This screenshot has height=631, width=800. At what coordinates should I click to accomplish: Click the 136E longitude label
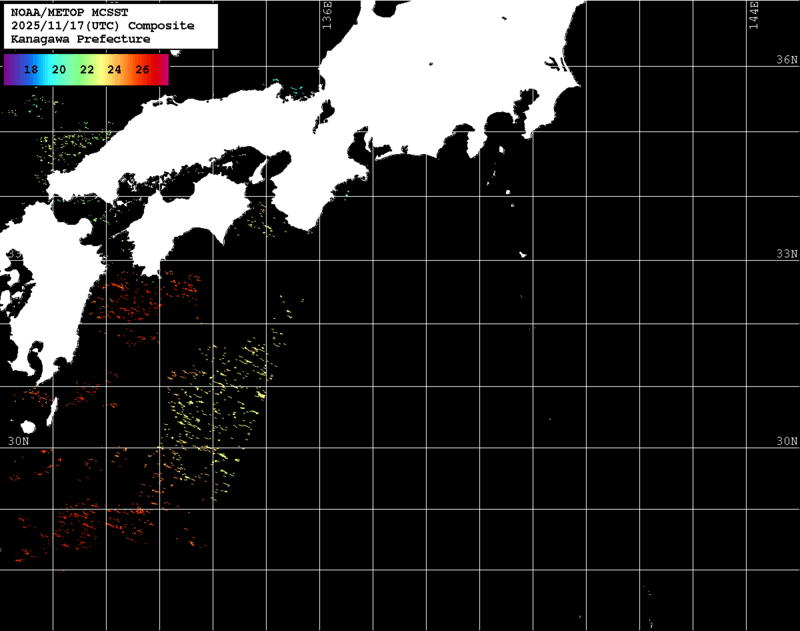coord(328,17)
